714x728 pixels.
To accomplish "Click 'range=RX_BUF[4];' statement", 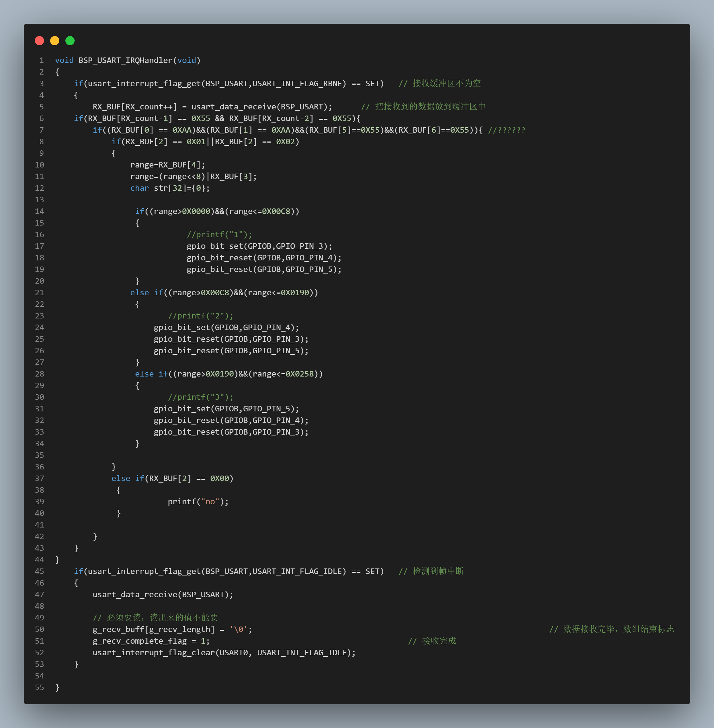I will [x=167, y=165].
